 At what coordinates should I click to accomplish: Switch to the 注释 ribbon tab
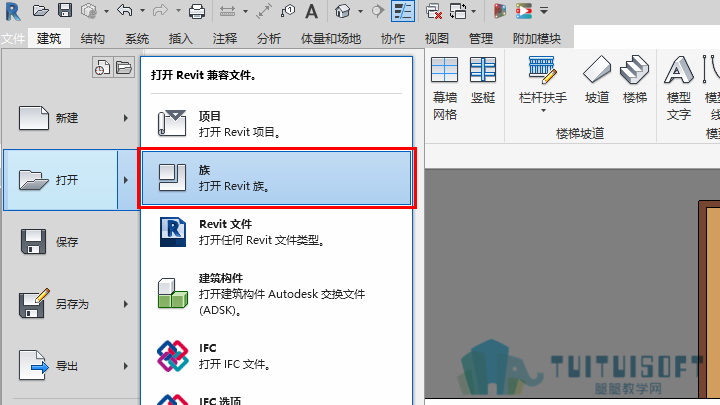click(x=225, y=39)
